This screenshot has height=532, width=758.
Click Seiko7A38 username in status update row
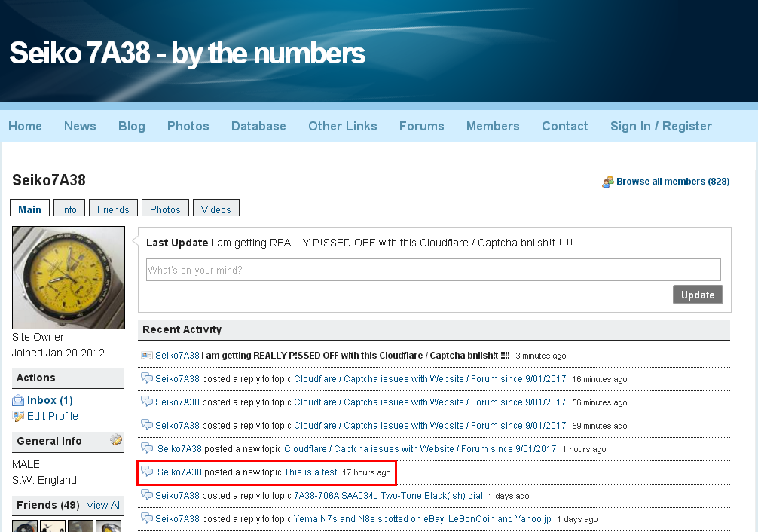tap(177, 356)
